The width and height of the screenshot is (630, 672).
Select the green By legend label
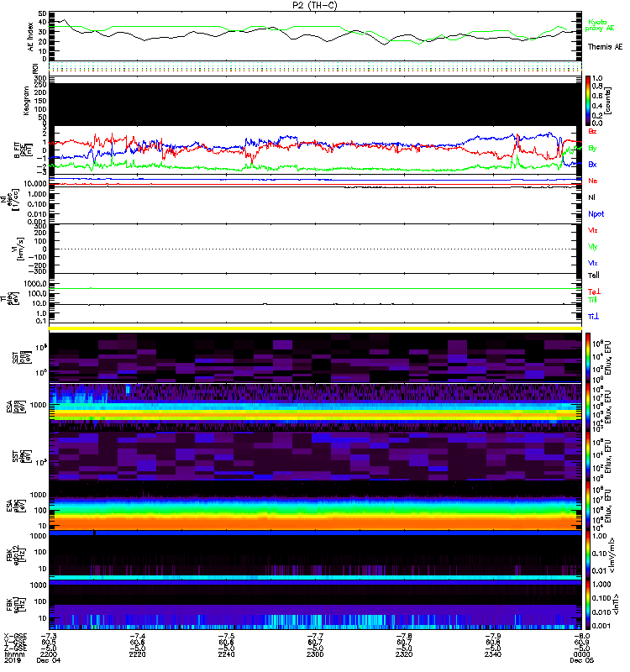tap(592, 149)
